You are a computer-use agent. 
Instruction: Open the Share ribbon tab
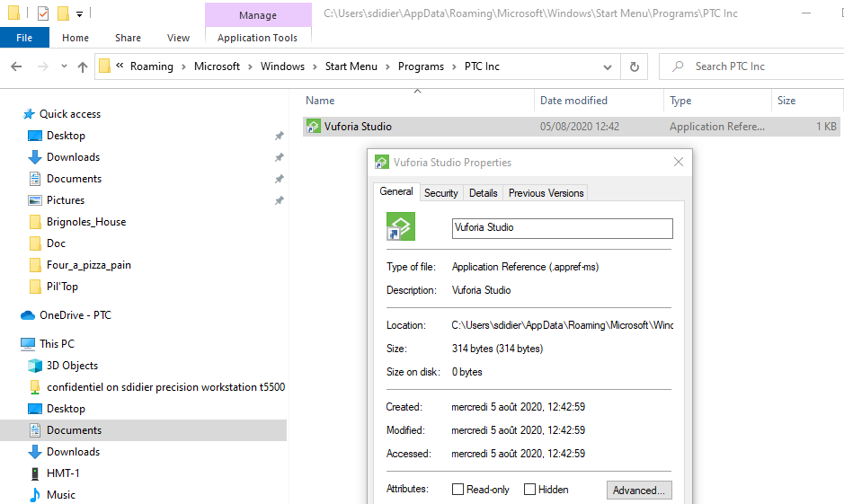click(x=129, y=38)
